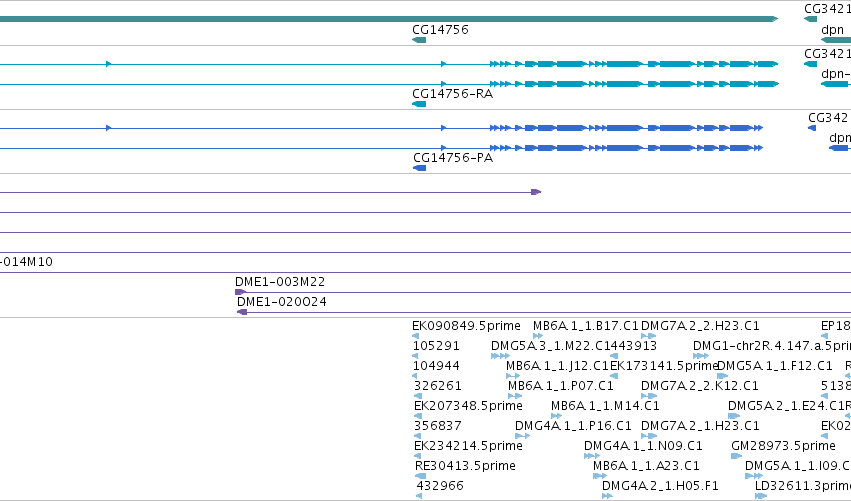Click the EST glyph under MB6A.1_1.P07.C1
The width and height of the screenshot is (851, 501).
point(515,396)
